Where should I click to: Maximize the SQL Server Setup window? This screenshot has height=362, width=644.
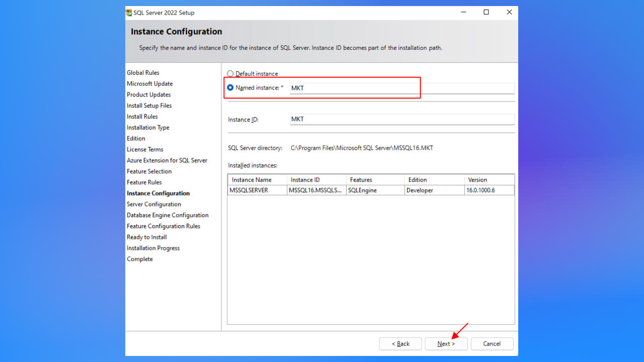pos(486,13)
